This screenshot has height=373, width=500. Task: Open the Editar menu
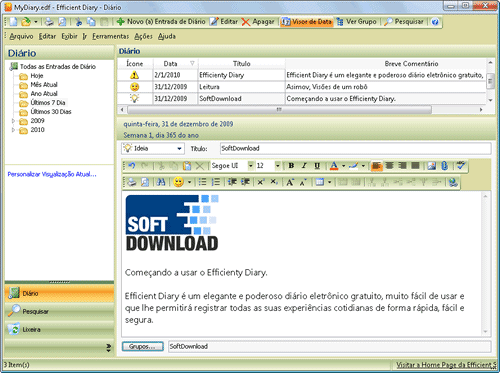click(x=47, y=36)
